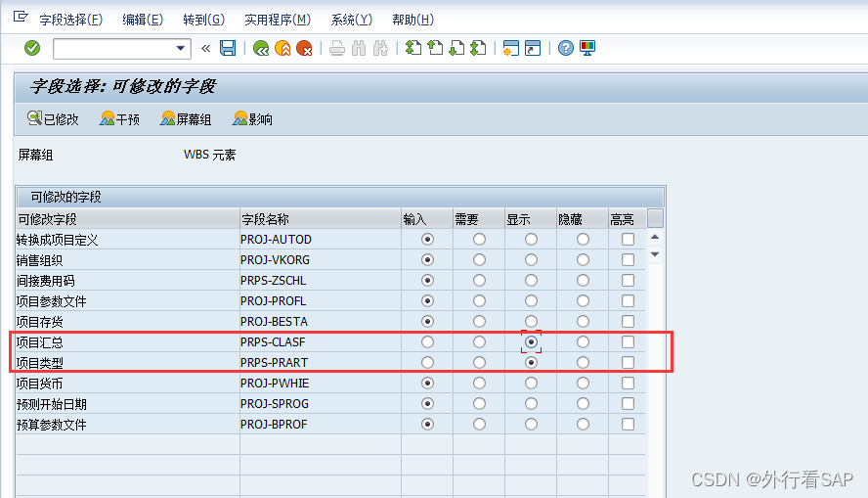Click the green checkmark Enter icon
Viewport: 868px width, 498px height.
pyautogui.click(x=32, y=48)
